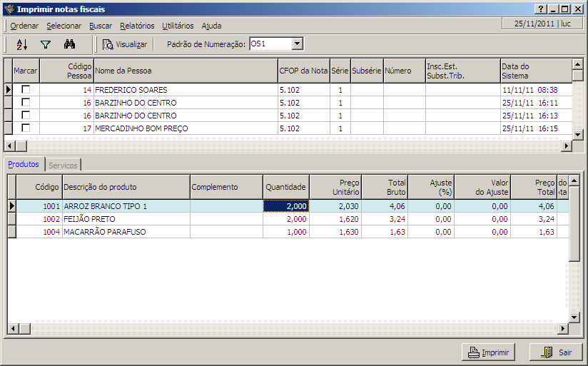The width and height of the screenshot is (588, 366).
Task: Click the Imprimir printer button
Action: click(489, 352)
